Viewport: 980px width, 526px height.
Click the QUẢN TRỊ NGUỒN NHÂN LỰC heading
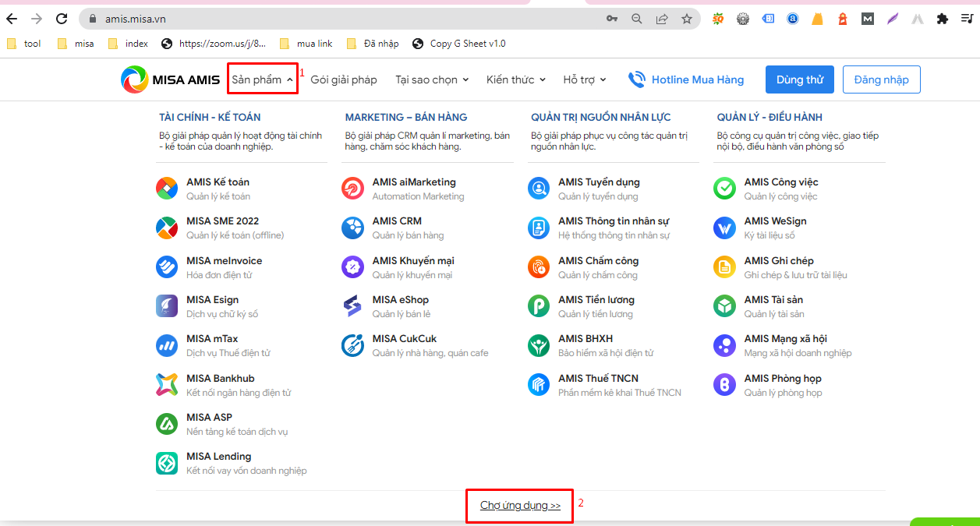(x=601, y=117)
